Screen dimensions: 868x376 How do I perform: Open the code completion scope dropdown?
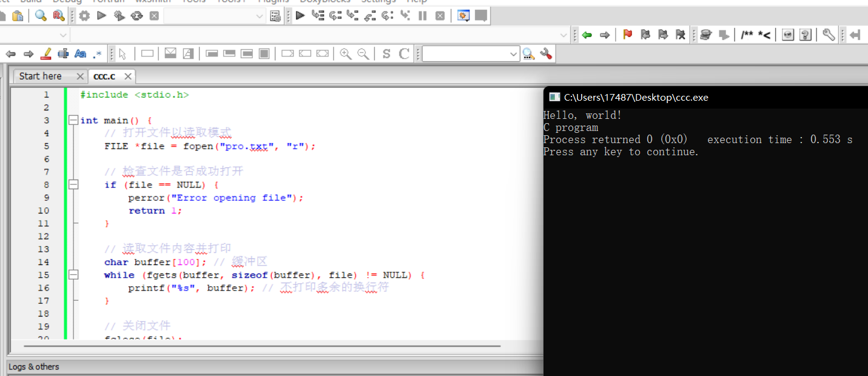click(x=35, y=35)
